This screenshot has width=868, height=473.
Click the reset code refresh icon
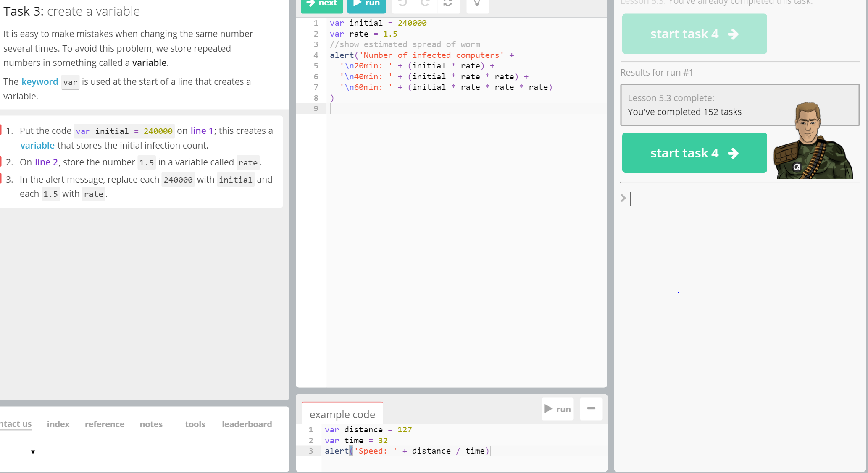click(448, 3)
